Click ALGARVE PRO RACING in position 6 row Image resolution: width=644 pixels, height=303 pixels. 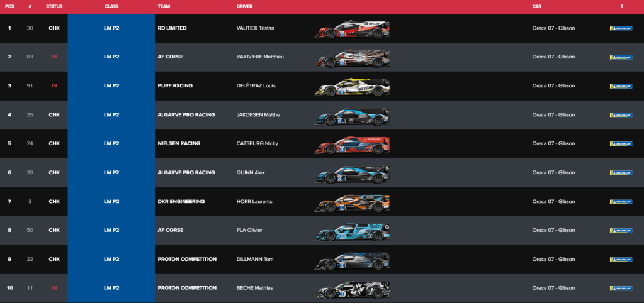click(186, 173)
